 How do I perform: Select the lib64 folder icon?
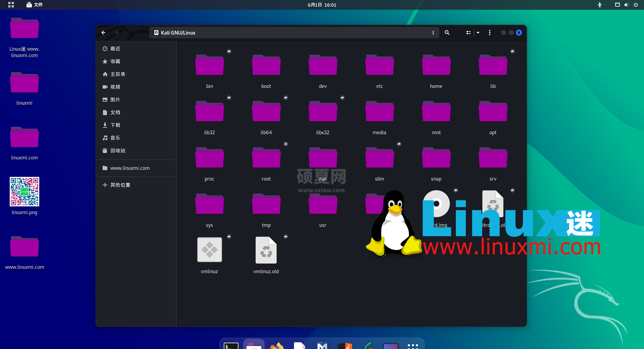(266, 111)
